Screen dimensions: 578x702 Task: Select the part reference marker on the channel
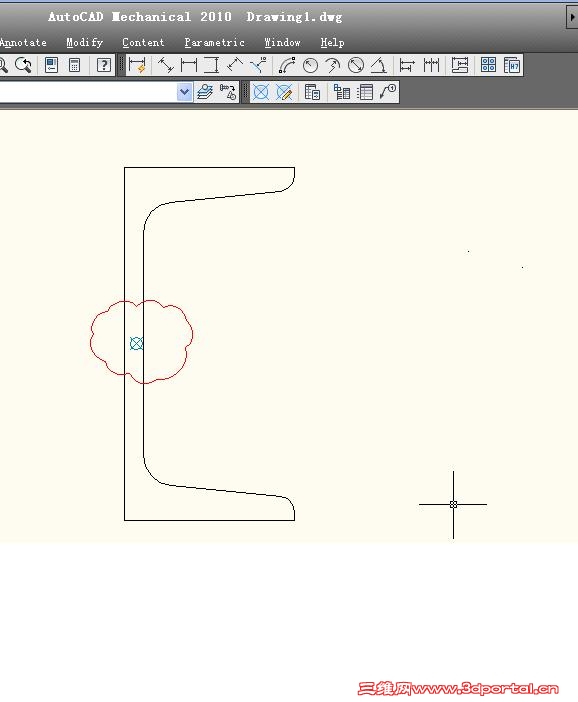[x=136, y=343]
